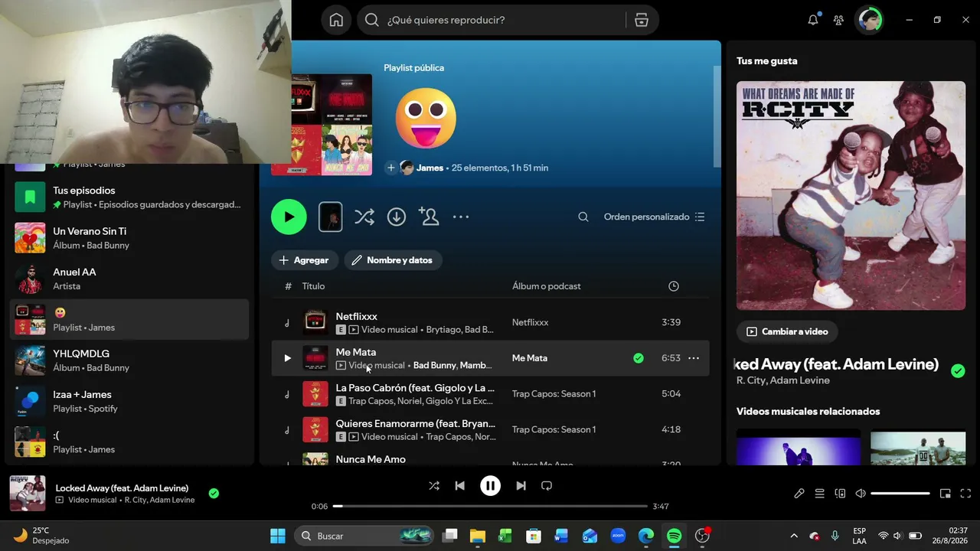The height and width of the screenshot is (551, 980).
Task: Open the Friend Activity icon
Action: [839, 20]
